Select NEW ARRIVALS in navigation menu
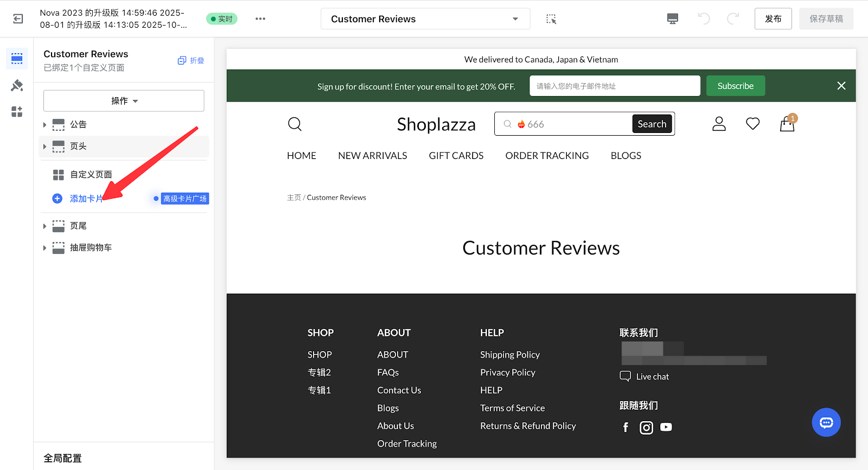The image size is (868, 470). coord(372,156)
